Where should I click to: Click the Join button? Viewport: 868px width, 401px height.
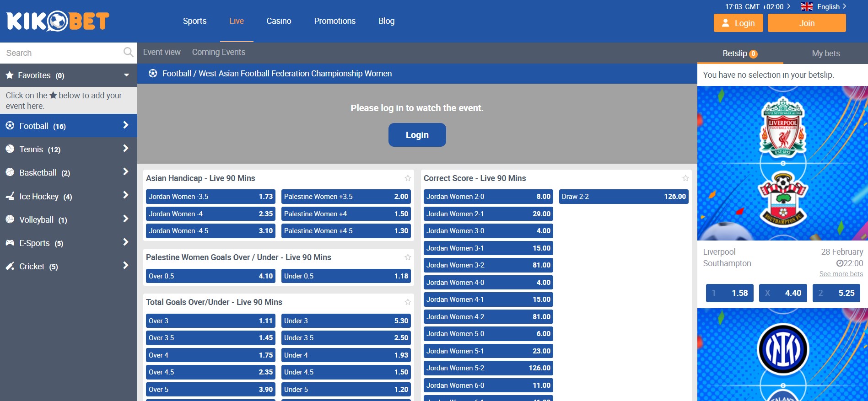[807, 23]
